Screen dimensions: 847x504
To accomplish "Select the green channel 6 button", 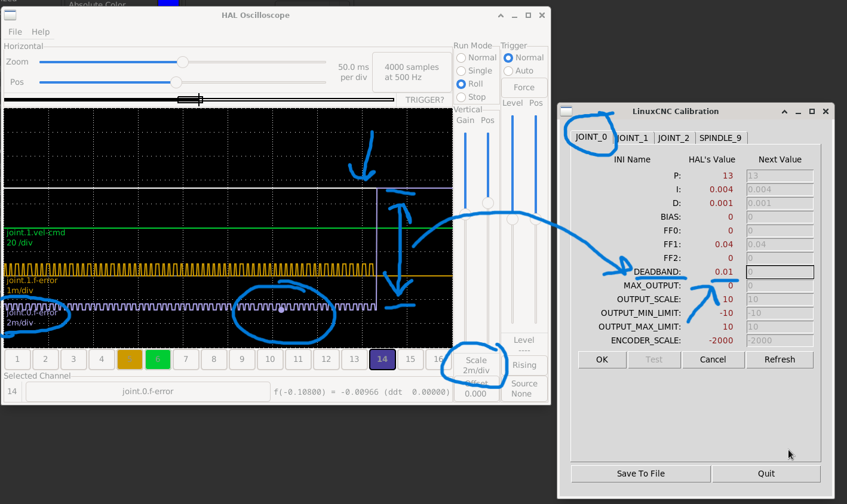I will click(158, 359).
